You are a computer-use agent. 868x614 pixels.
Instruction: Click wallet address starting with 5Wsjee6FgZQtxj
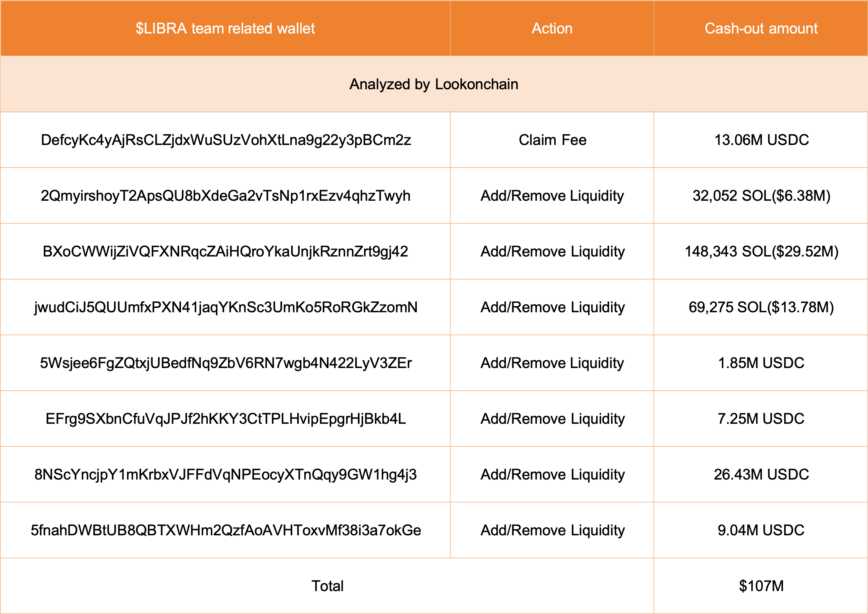(x=225, y=363)
